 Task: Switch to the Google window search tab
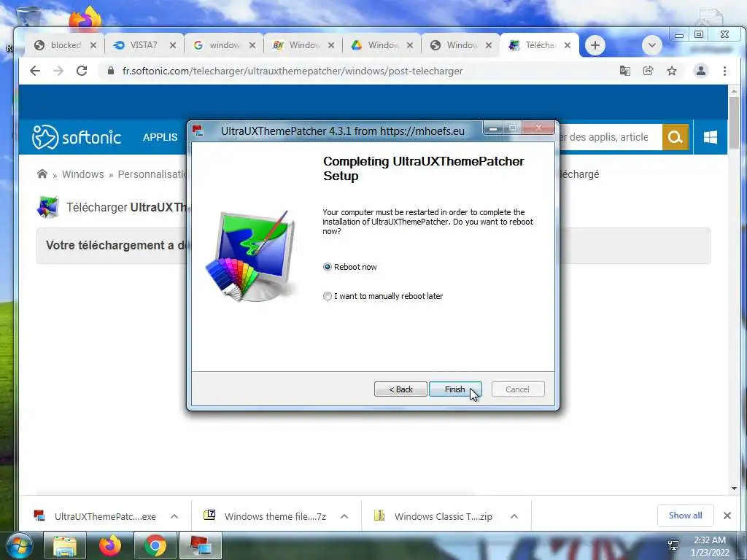(223, 45)
